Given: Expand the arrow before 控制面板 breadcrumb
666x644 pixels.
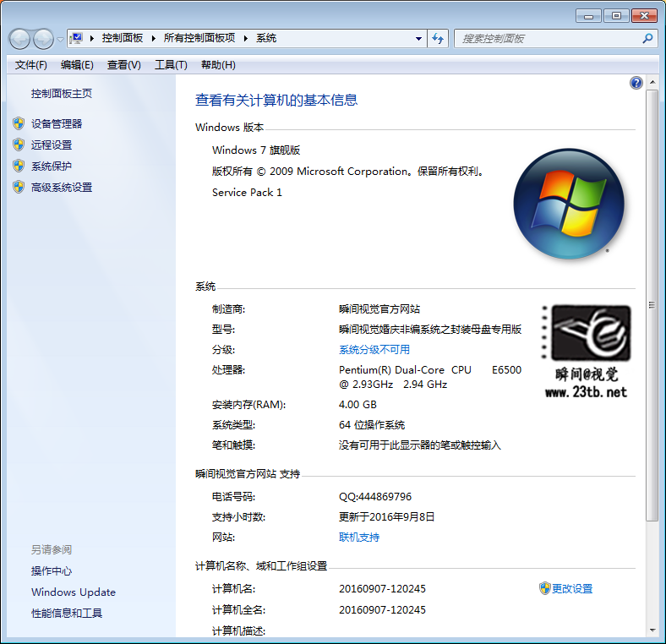Looking at the screenshot, I should pyautogui.click(x=92, y=39).
